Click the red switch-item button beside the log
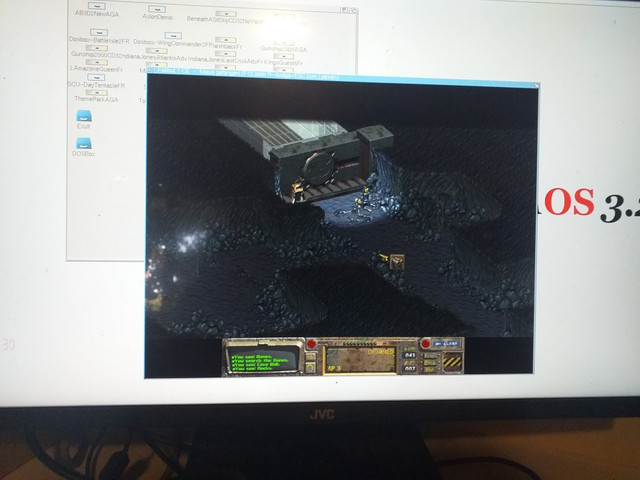This screenshot has height=480, width=640. pyautogui.click(x=311, y=343)
